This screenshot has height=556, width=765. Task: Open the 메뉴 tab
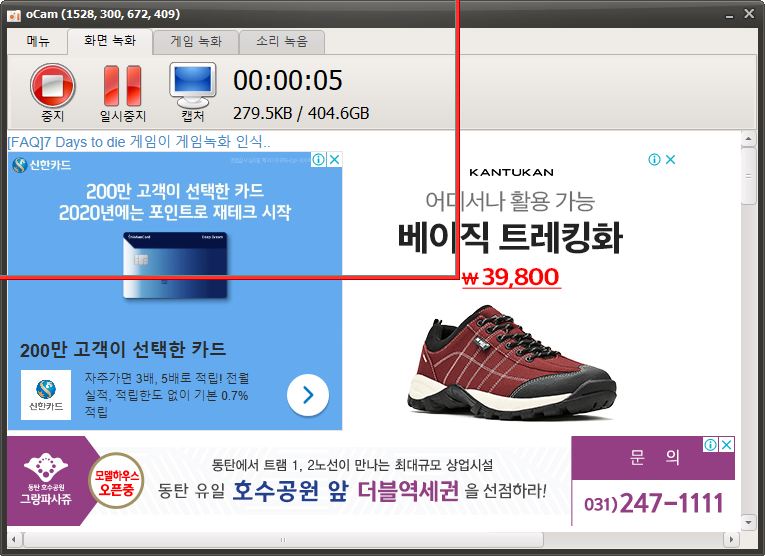(x=38, y=41)
